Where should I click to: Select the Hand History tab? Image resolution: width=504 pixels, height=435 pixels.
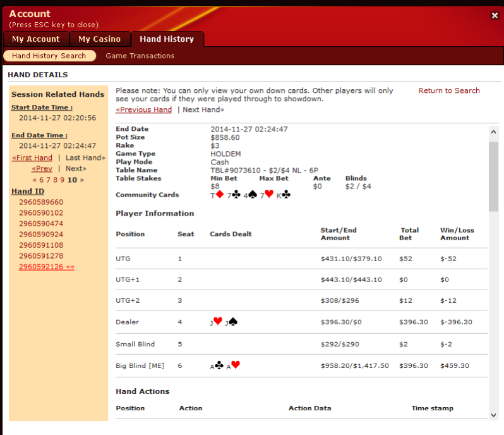(x=167, y=39)
